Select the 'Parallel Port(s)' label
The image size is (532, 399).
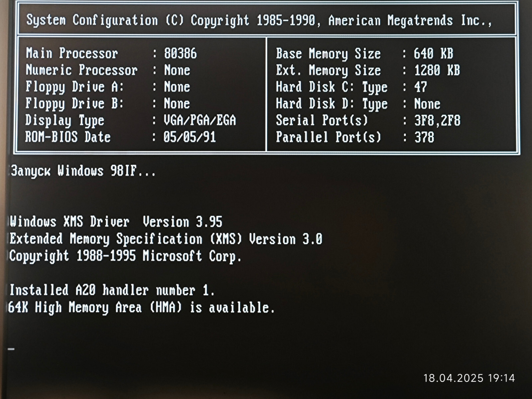(329, 137)
